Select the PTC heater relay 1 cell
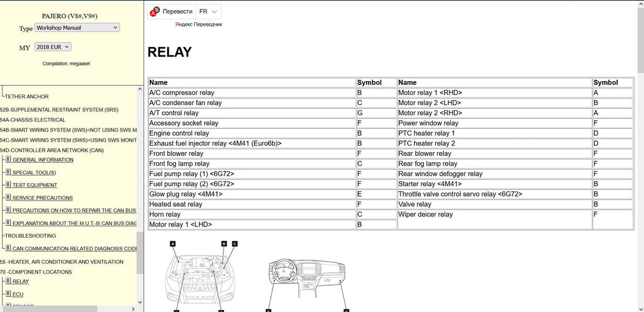 click(494, 133)
